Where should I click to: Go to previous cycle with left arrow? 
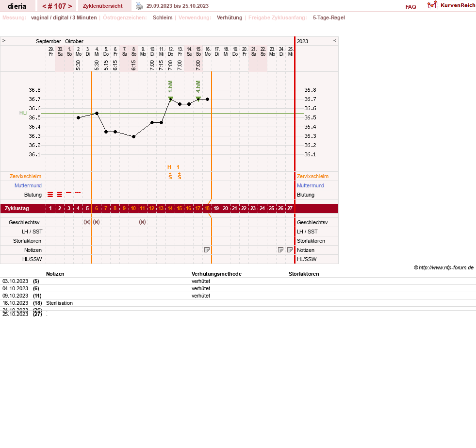coord(44,6)
